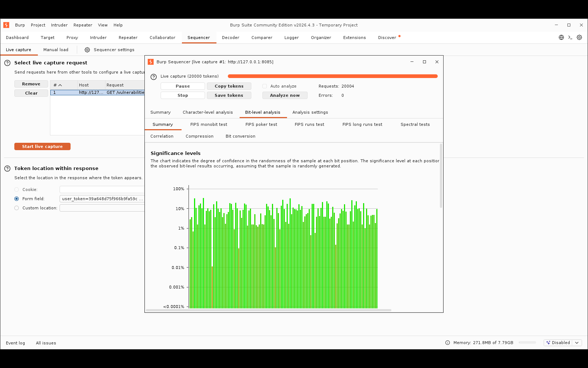The image size is (588, 368).
Task: Show the Spectral tests tab
Action: coord(415,124)
